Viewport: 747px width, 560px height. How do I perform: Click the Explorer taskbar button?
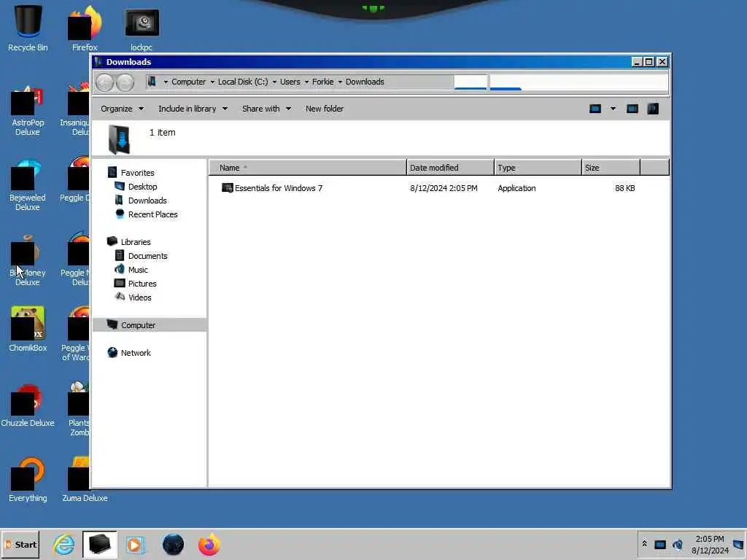[99, 545]
